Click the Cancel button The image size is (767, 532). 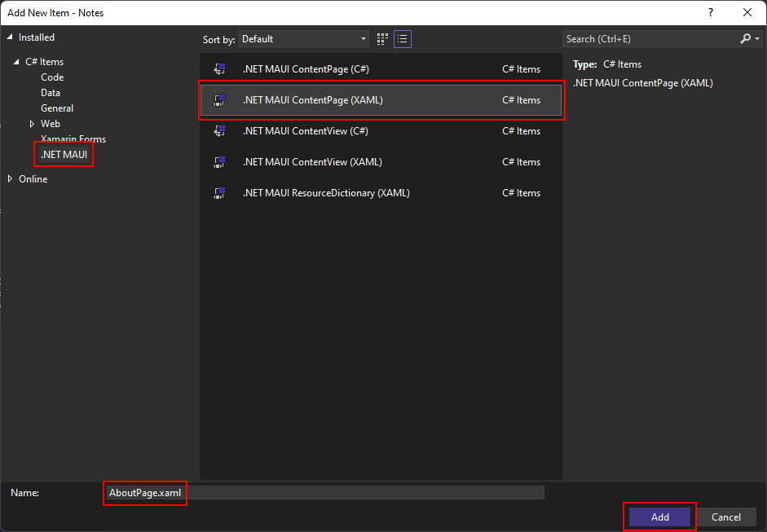tap(726, 517)
